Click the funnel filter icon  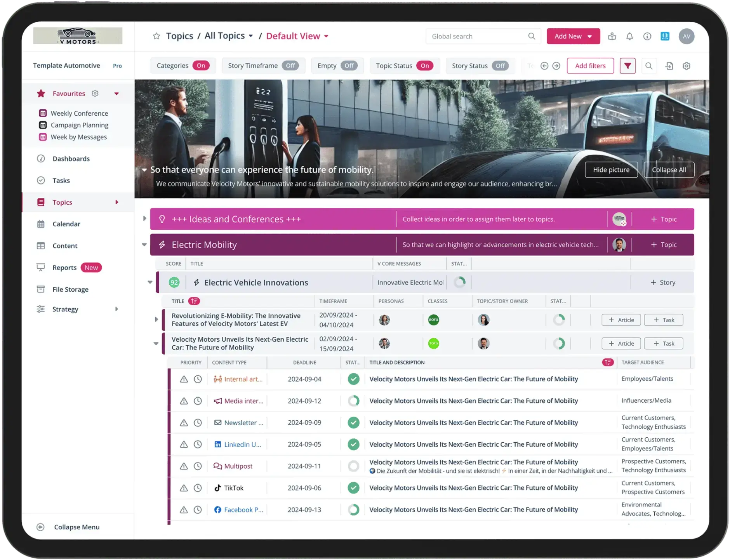[628, 66]
